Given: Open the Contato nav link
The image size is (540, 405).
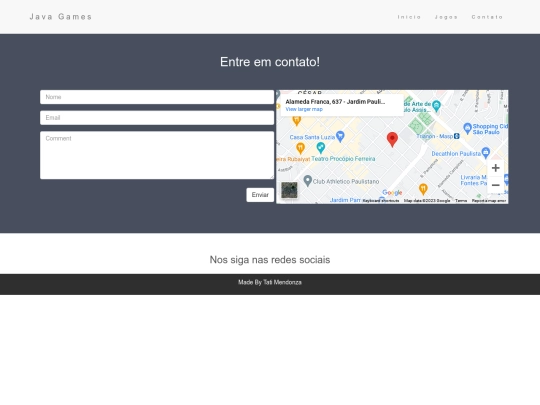Looking at the screenshot, I should [487, 17].
